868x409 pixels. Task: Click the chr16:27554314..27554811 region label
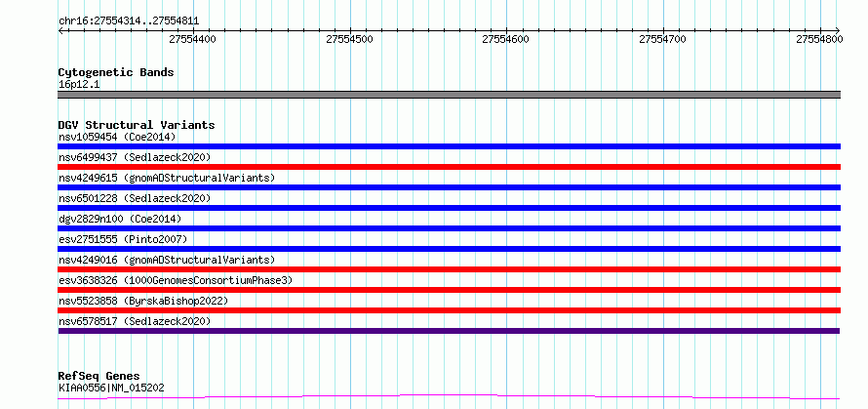(x=129, y=21)
